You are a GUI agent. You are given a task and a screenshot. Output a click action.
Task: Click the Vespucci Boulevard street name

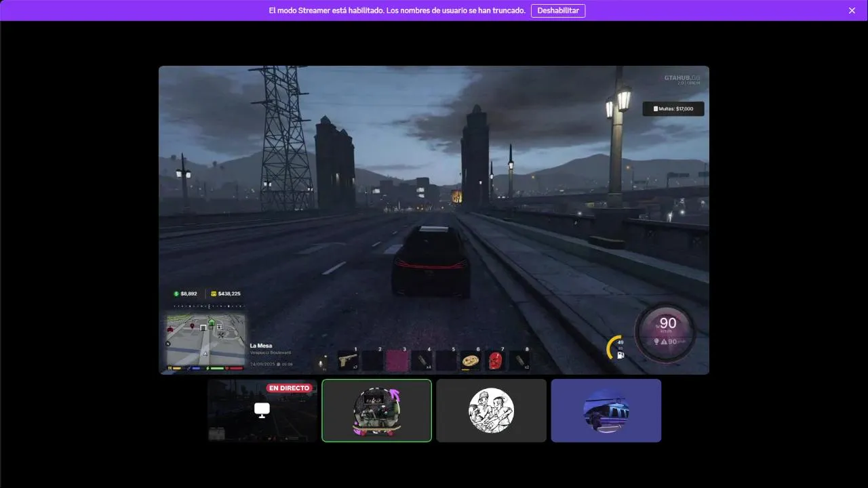[270, 352]
